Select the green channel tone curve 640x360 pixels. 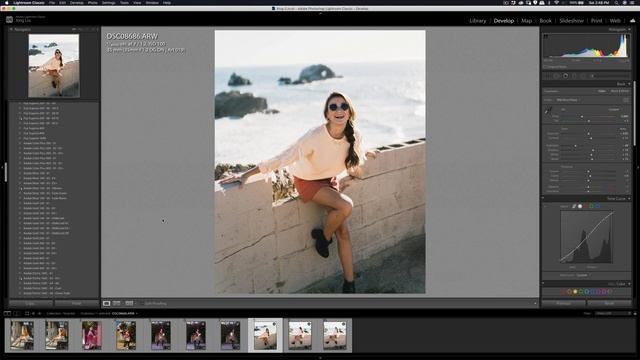(591, 206)
